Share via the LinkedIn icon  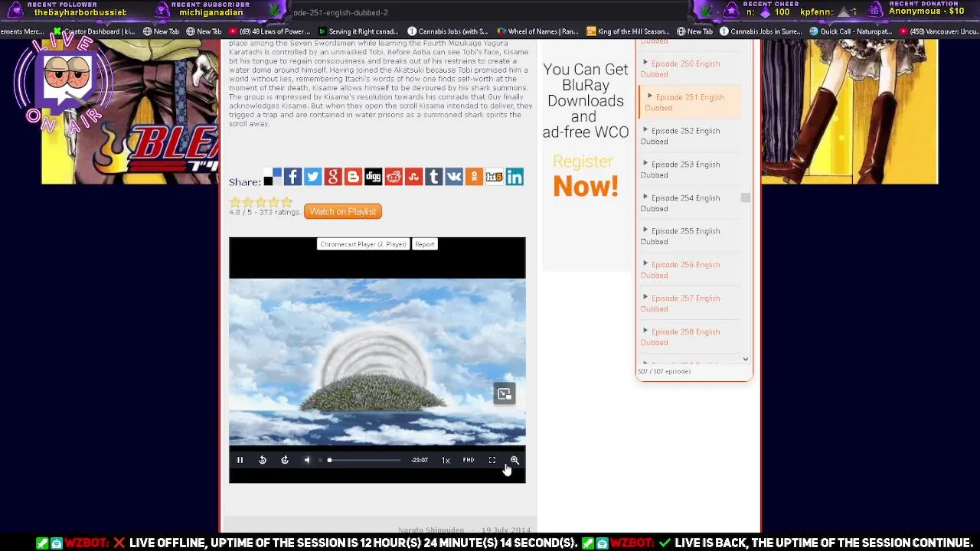[514, 178]
